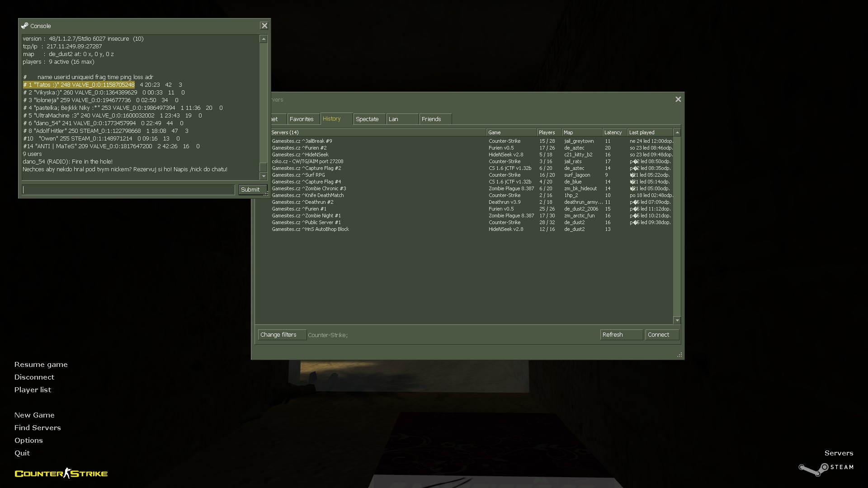Click the "Vikyska:)" player line in console

pos(104,93)
